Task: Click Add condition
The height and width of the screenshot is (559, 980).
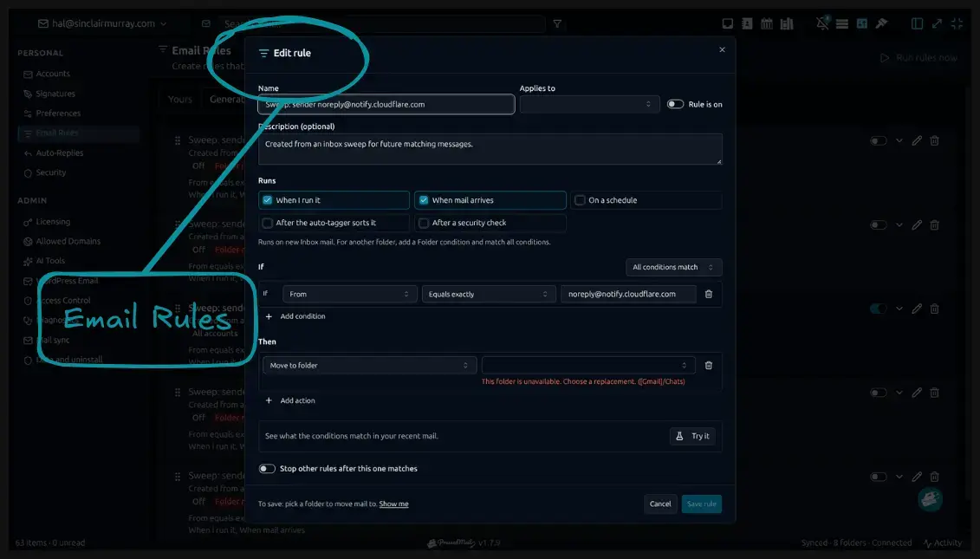Action: coord(295,316)
